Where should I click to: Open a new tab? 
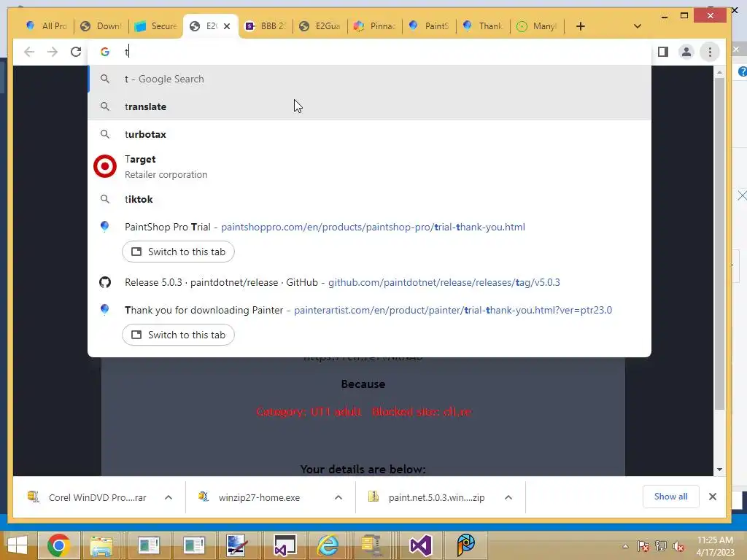point(580,26)
